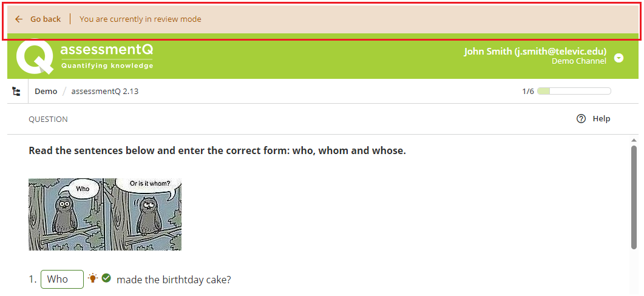Click the review mode notification text
Viewport: 644px width, 296px height.
coord(140,19)
